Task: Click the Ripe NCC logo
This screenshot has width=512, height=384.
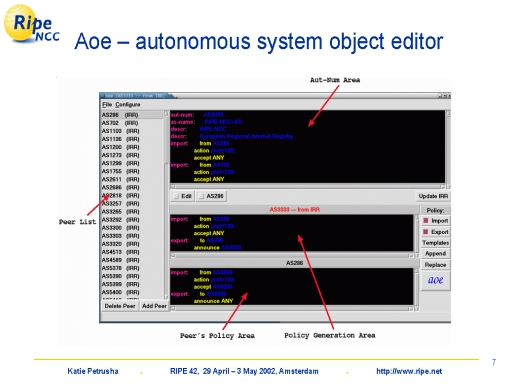Action: [32, 24]
